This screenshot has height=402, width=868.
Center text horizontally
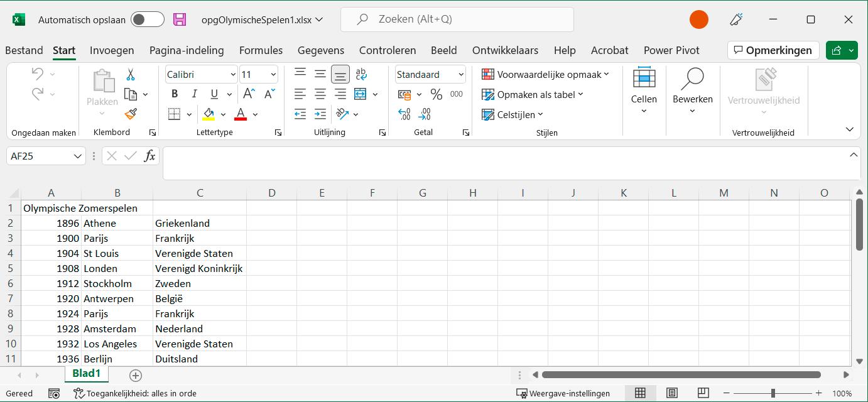tap(320, 94)
